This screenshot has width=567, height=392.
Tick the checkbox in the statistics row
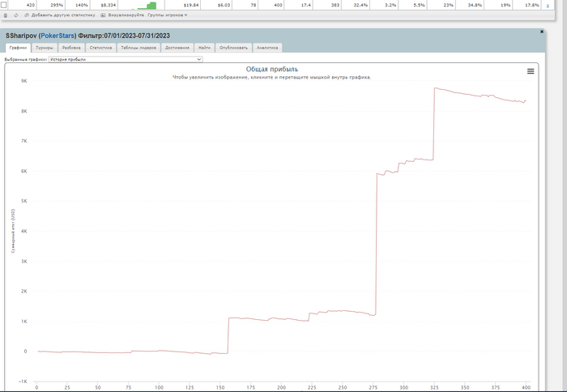3,5
